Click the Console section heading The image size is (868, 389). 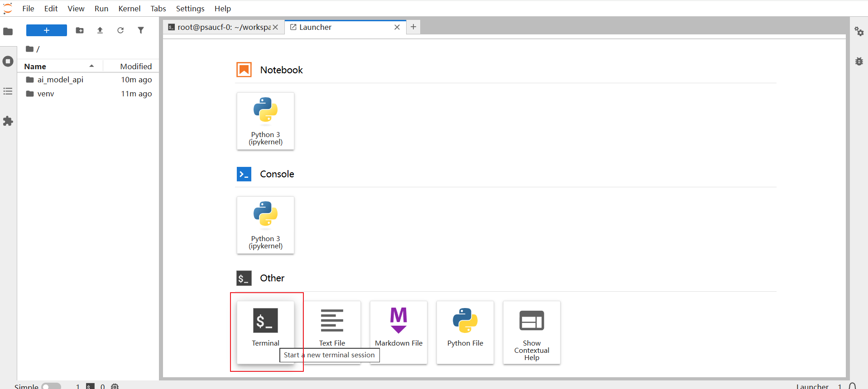click(277, 174)
